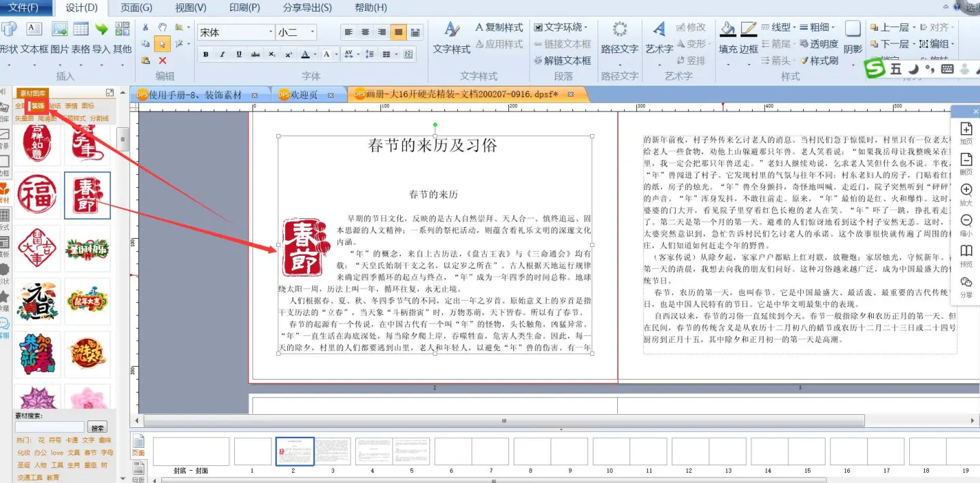Click the Fill (填充) bucket icon

(x=728, y=37)
